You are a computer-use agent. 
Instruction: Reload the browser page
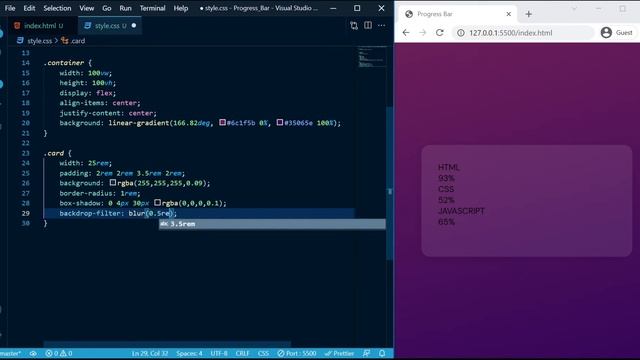point(440,33)
